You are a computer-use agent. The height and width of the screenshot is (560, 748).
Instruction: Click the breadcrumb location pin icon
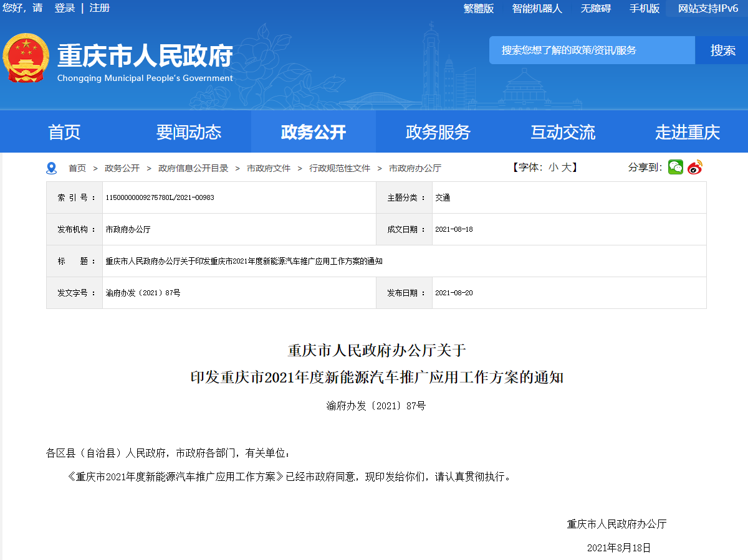[52, 167]
